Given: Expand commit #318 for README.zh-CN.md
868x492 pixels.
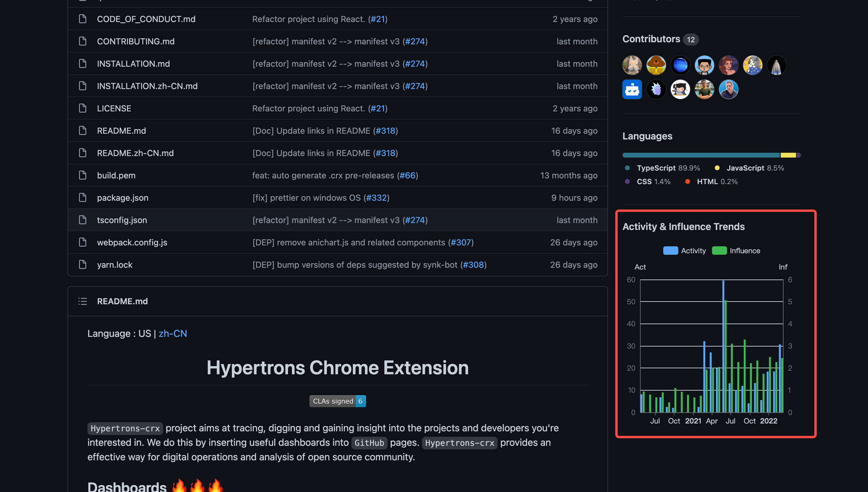Looking at the screenshot, I should pos(385,153).
